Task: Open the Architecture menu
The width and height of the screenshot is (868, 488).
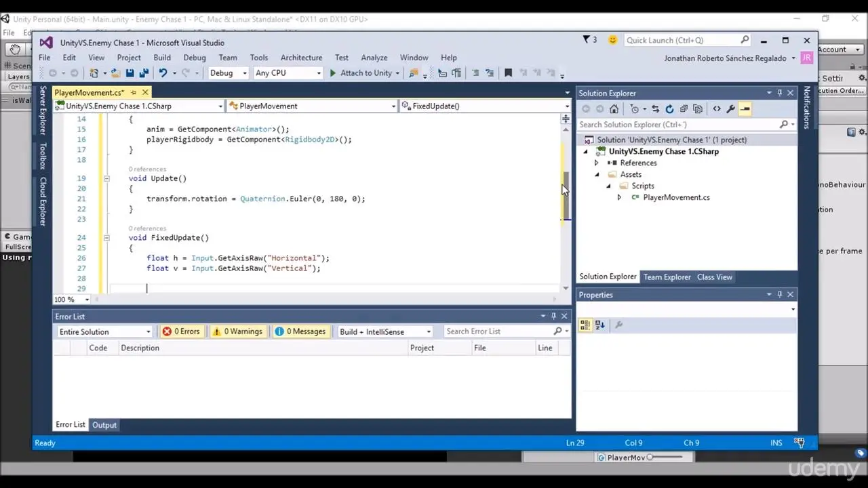Action: 301,58
